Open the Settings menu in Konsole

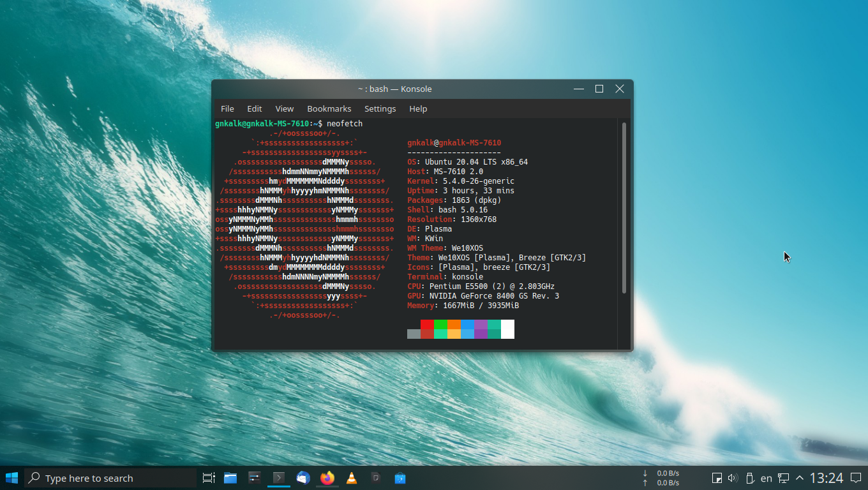click(380, 108)
